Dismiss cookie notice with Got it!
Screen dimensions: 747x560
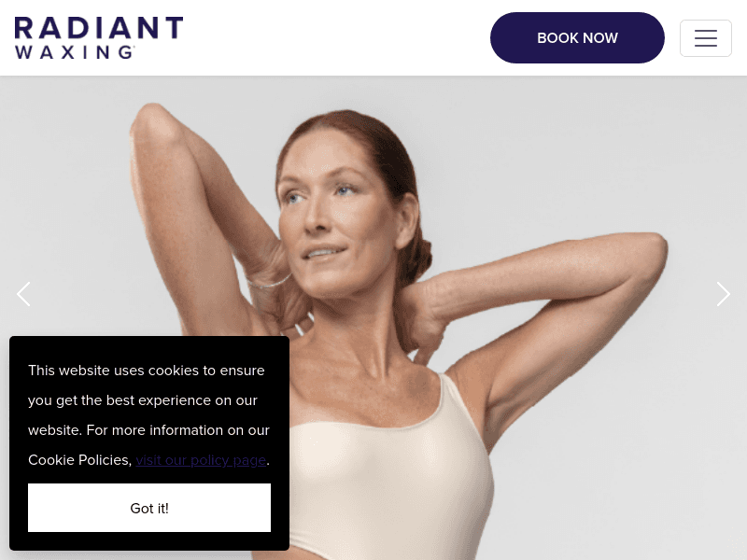pyautogui.click(x=149, y=508)
